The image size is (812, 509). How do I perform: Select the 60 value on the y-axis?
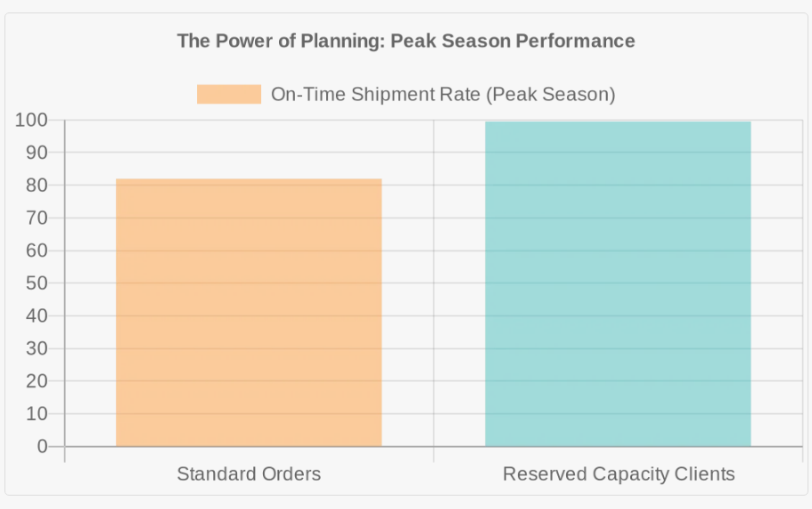pyautogui.click(x=37, y=250)
